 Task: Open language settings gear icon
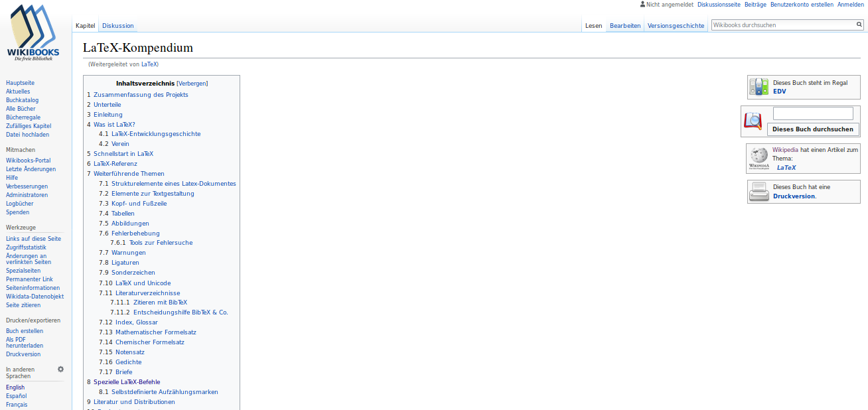pyautogui.click(x=60, y=369)
